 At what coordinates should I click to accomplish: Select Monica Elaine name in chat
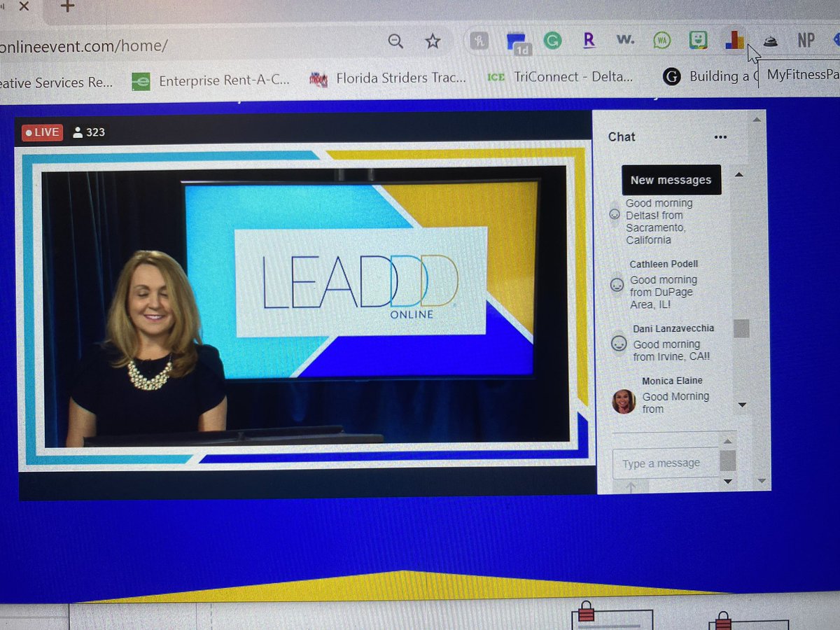[x=672, y=381]
